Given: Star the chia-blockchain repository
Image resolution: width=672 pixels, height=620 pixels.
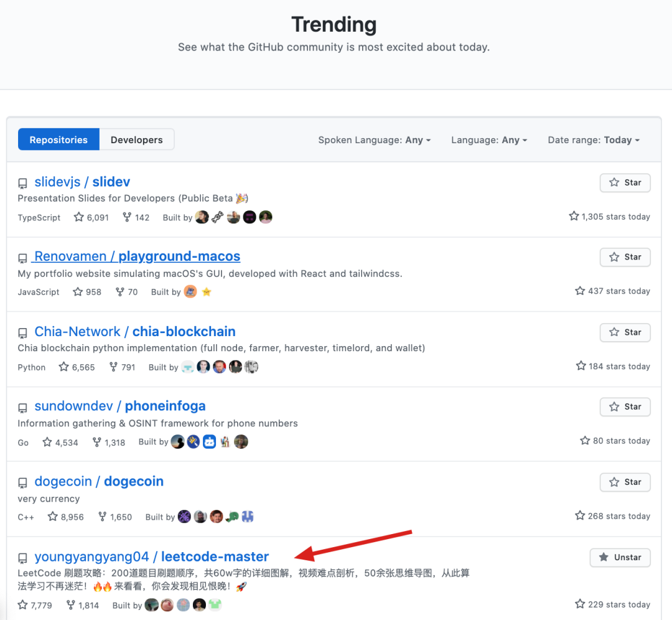Looking at the screenshot, I should (625, 332).
